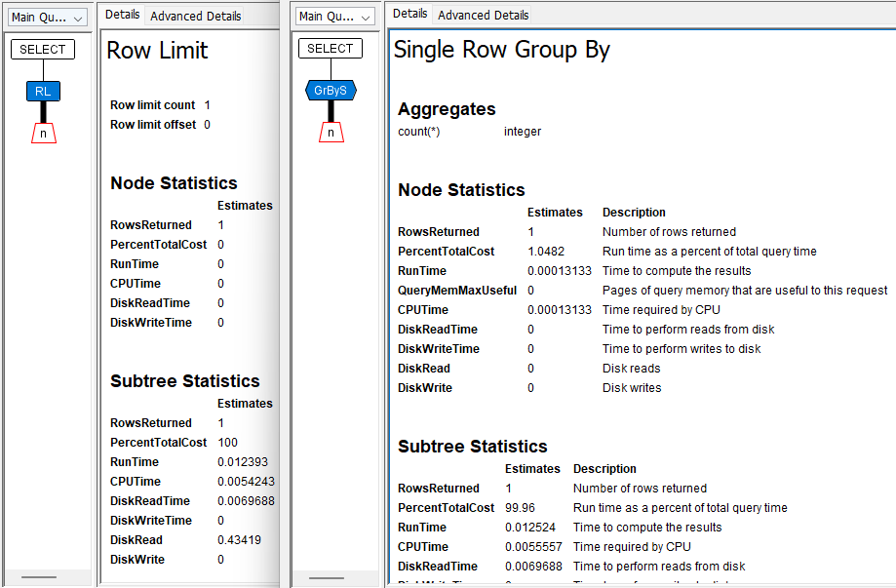Click the SELECT node above RL
Image resolution: width=896 pixels, height=588 pixels.
click(x=43, y=49)
